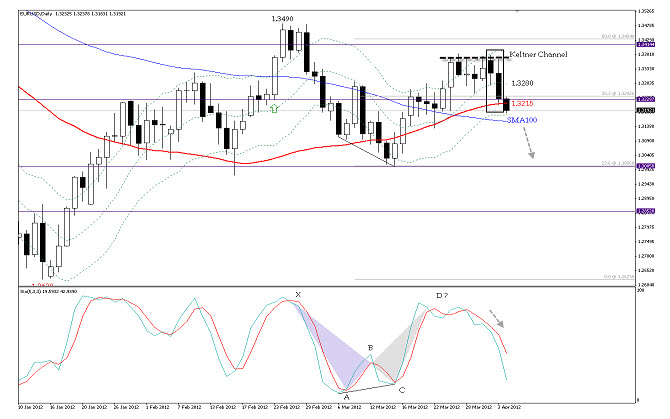Click the 1 Feb 2012 date label

pyautogui.click(x=158, y=407)
